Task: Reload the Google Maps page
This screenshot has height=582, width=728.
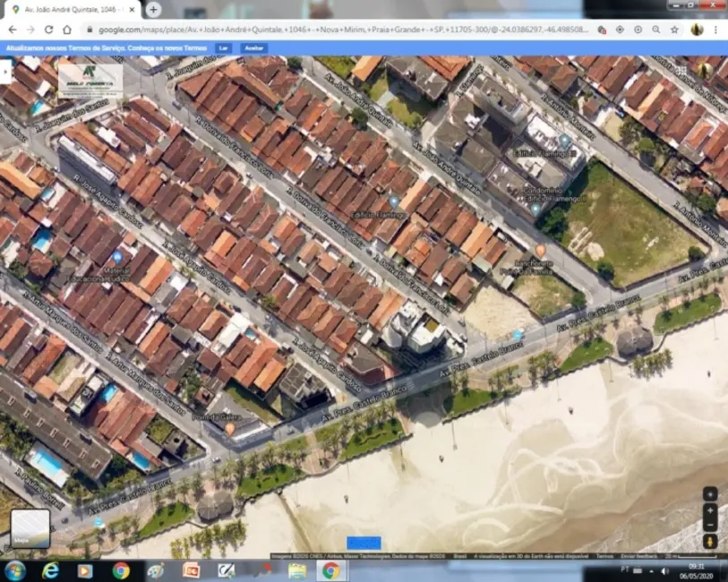Action: tap(49, 30)
